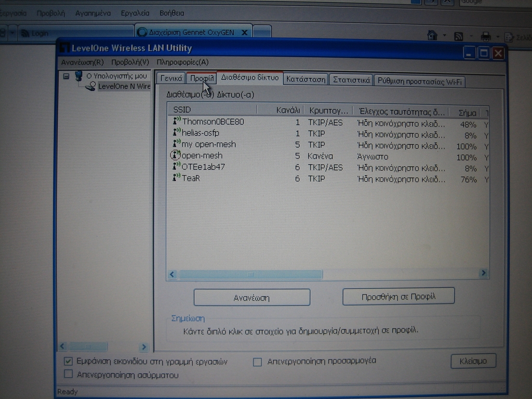Click the network list scroll-right arrow
Viewport: 532px width, 399px height.
(x=484, y=273)
